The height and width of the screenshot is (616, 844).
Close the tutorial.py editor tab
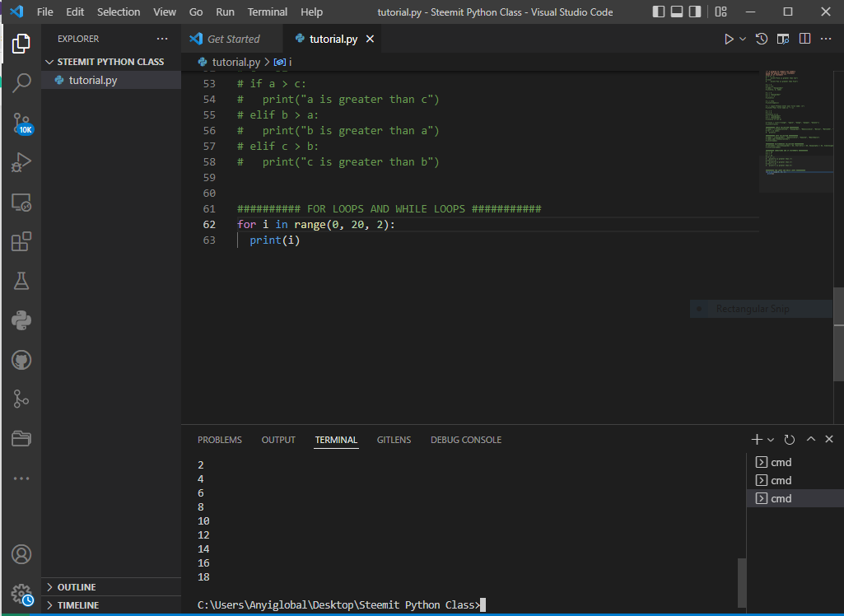tap(370, 39)
